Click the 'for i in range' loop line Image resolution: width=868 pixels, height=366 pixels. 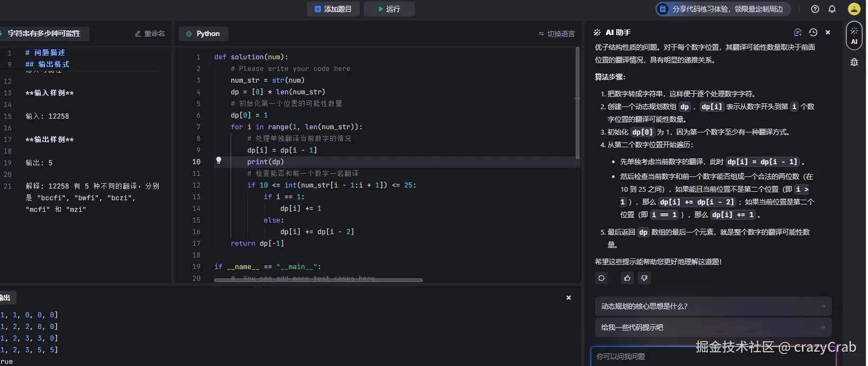pos(297,127)
